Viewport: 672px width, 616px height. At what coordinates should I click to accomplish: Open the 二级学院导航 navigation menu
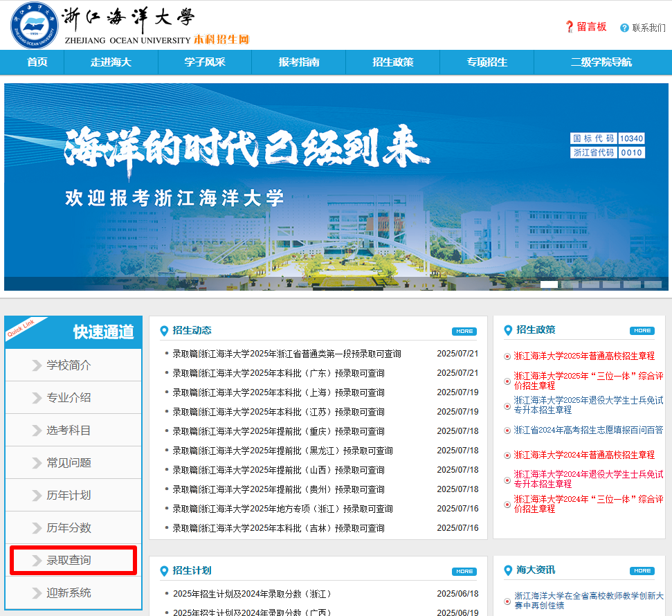pyautogui.click(x=601, y=62)
